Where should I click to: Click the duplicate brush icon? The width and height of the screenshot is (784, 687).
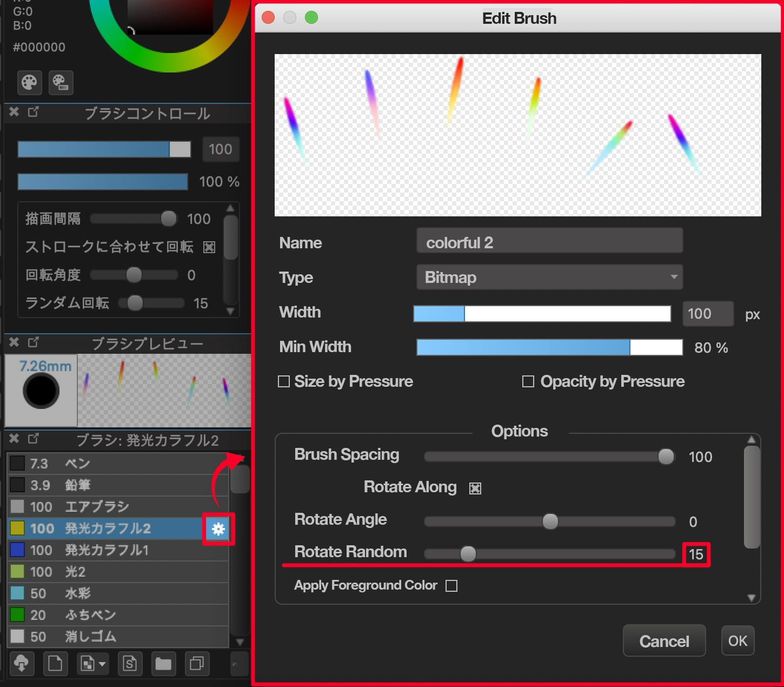pos(197,664)
